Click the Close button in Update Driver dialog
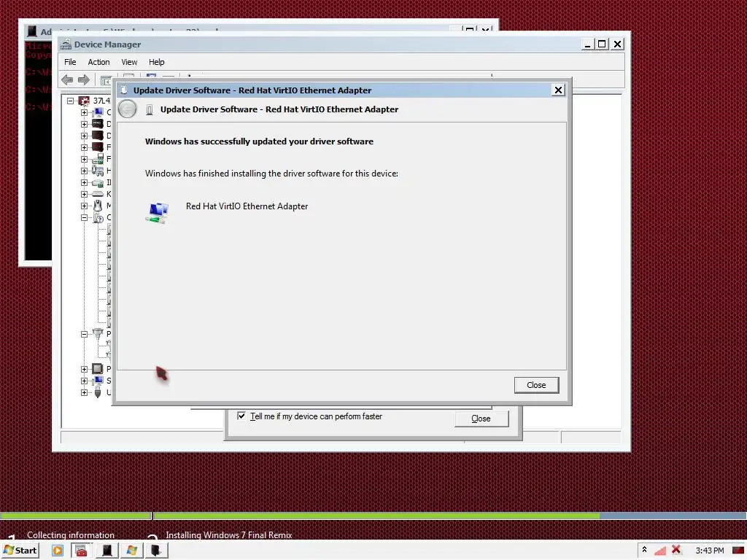747x560 pixels. click(536, 385)
